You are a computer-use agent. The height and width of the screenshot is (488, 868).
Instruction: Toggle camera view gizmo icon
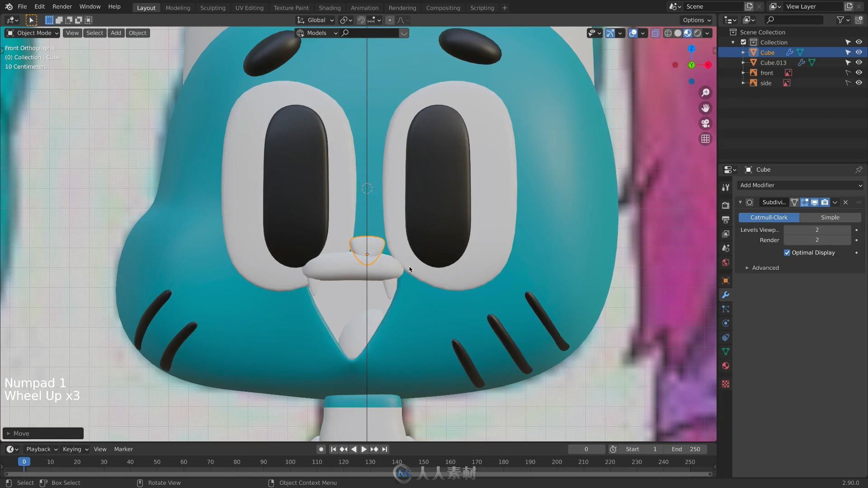tap(705, 123)
